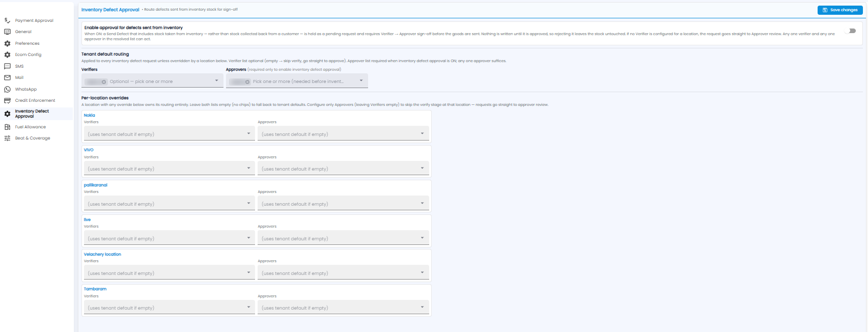
Task: Click "Enable approval for defects sent from inventory" label
Action: click(x=133, y=27)
